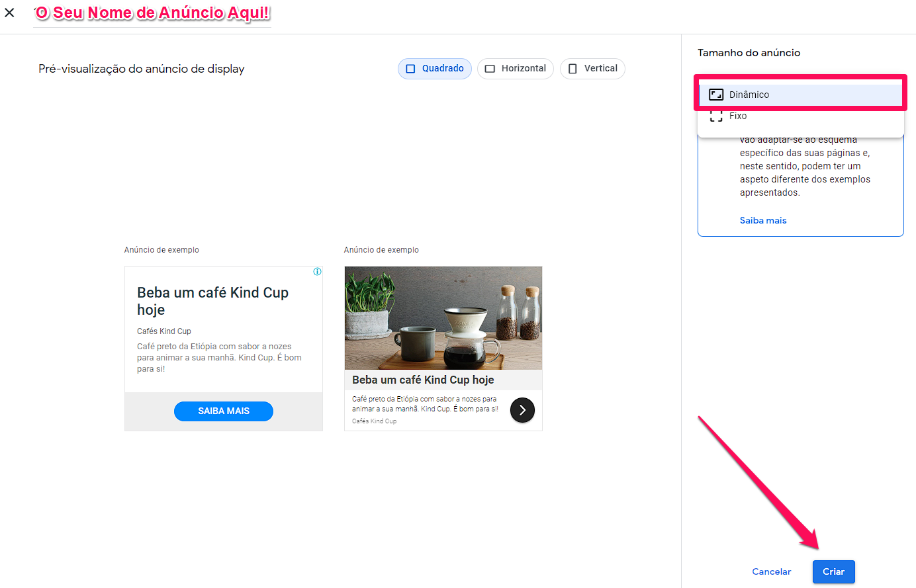Click the "Pré-visualização do anúncio de display" heading
916x588 pixels.
tap(142, 69)
